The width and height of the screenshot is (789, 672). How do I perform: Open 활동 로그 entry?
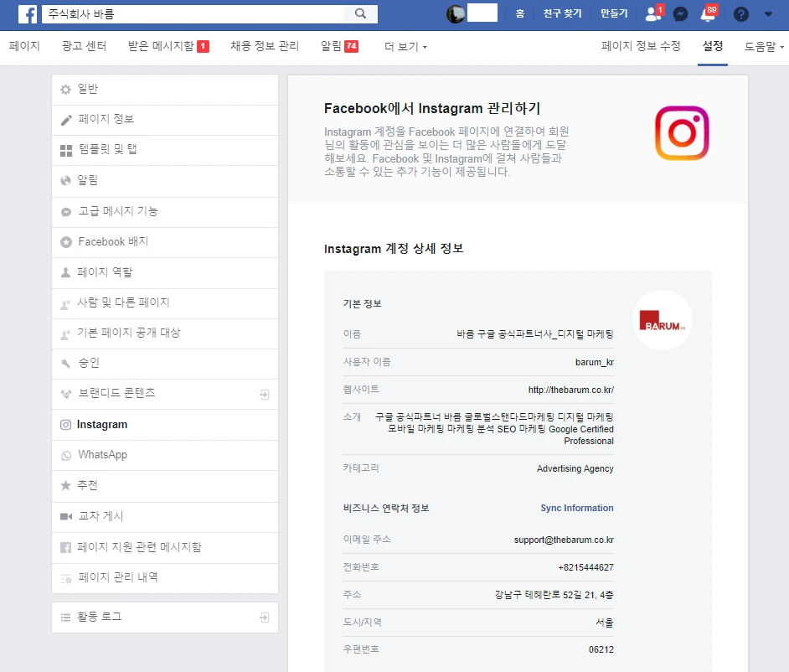(165, 618)
